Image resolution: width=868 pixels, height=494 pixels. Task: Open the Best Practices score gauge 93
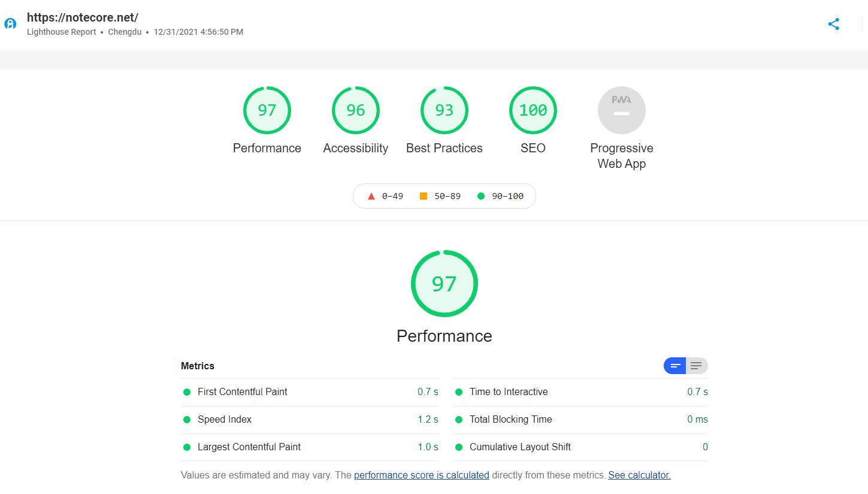(x=444, y=110)
